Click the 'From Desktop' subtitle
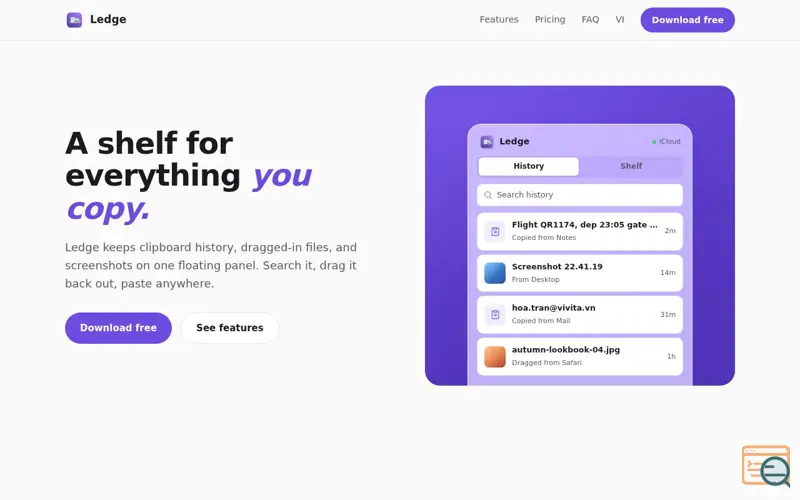Screen dimensions: 800x500 [x=535, y=280]
